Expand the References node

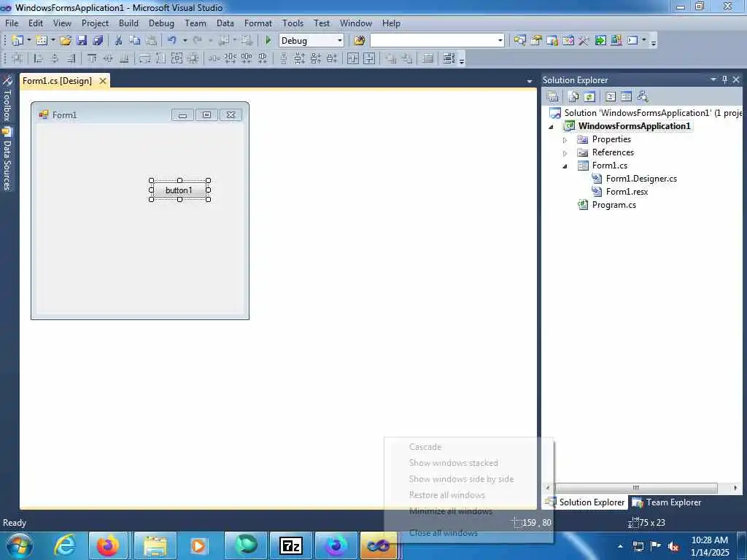click(565, 153)
